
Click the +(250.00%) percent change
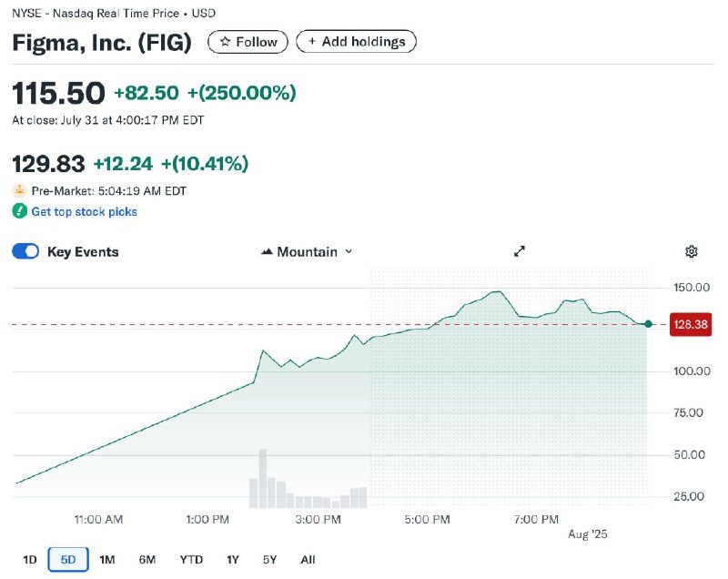(241, 93)
